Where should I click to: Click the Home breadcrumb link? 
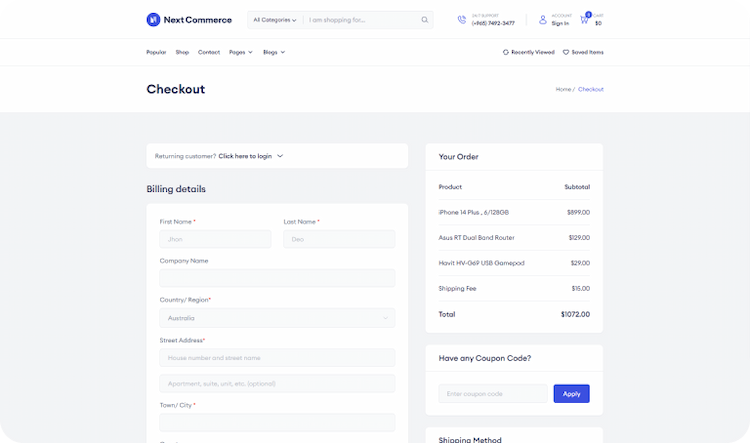coord(563,89)
